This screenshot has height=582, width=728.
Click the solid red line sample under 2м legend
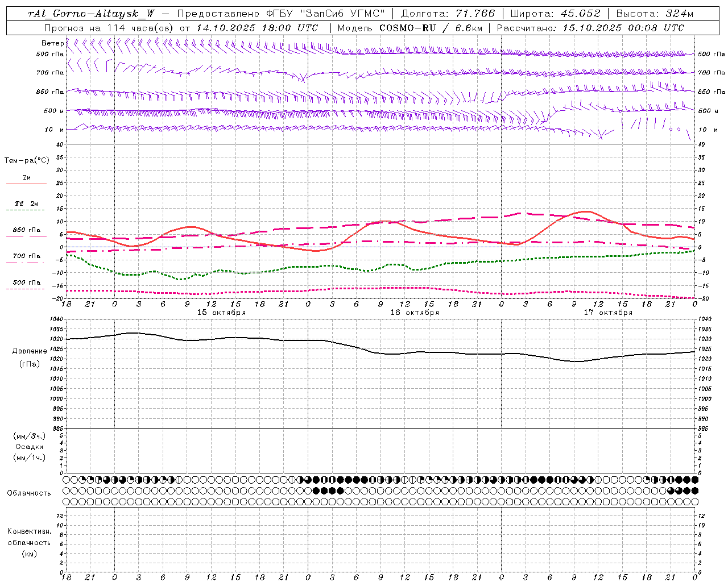click(x=26, y=184)
